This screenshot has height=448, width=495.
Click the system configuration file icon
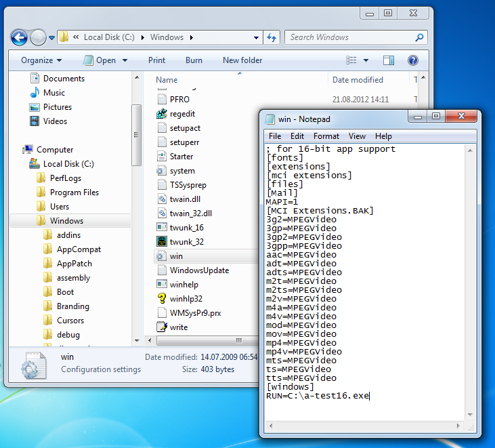(x=161, y=171)
